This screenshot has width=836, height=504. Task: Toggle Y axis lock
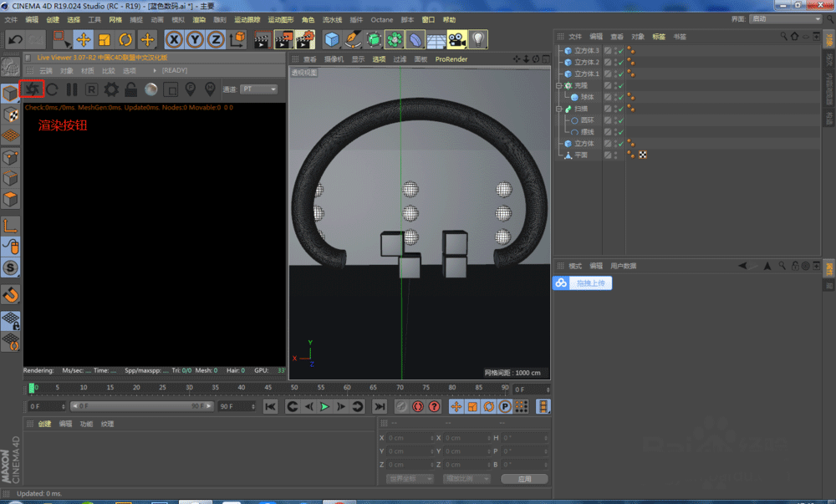click(194, 39)
